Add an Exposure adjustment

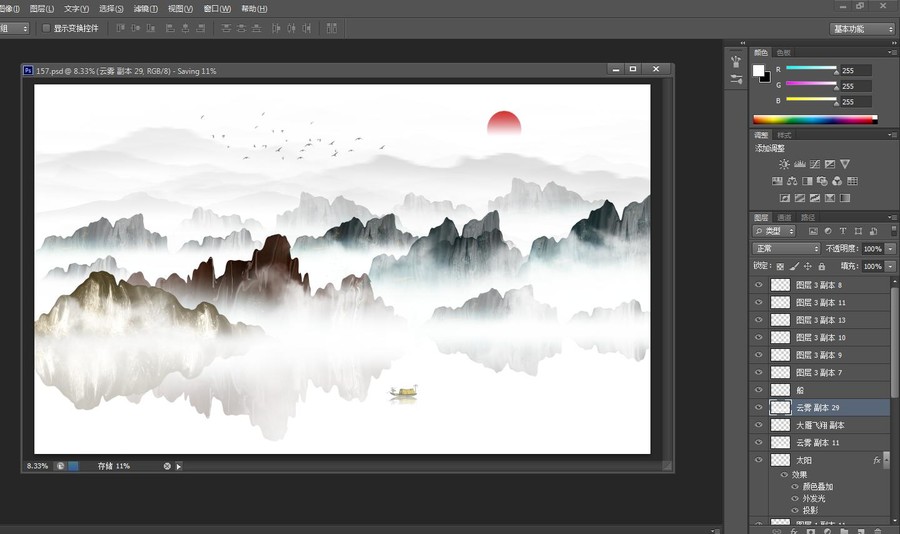[829, 164]
